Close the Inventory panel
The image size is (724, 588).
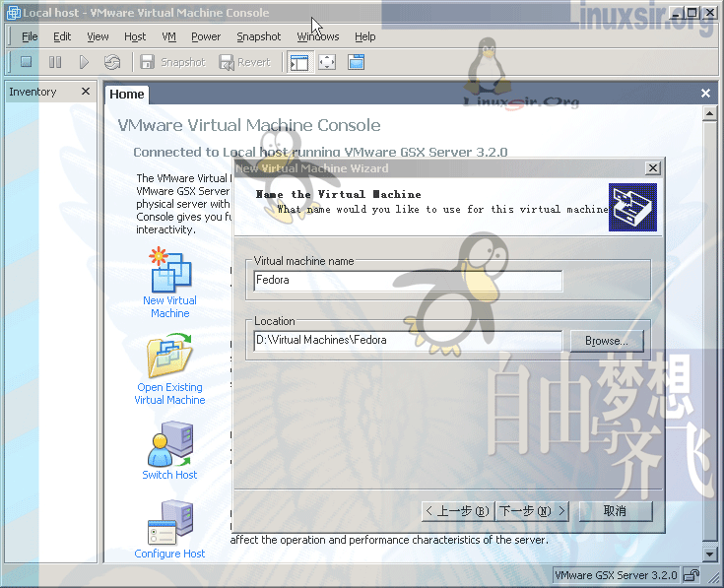click(86, 92)
